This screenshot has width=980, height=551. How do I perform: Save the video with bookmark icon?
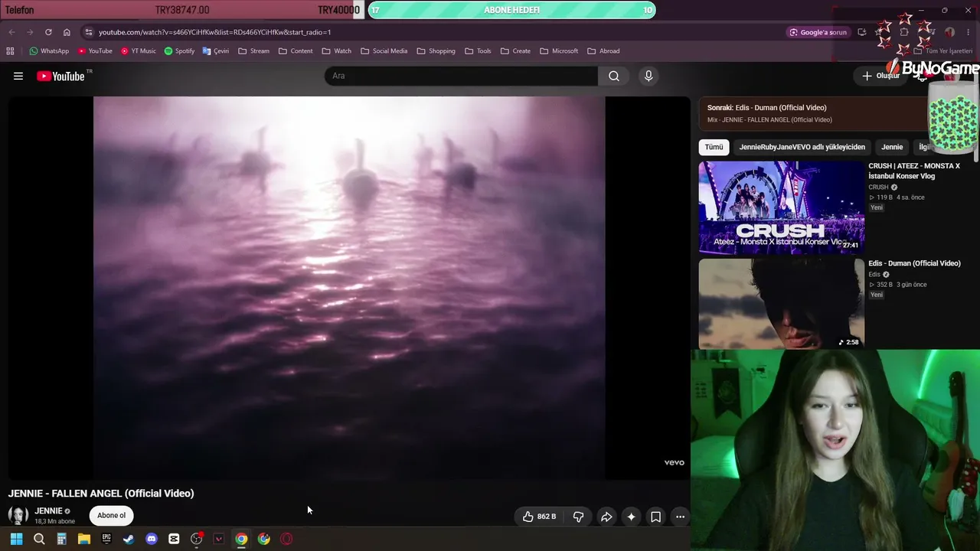point(656,517)
